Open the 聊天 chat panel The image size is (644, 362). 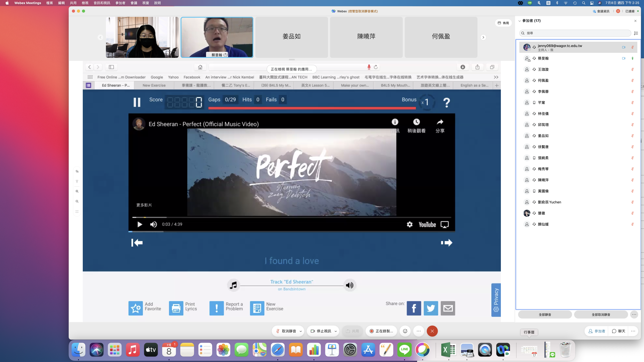pyautogui.click(x=618, y=331)
